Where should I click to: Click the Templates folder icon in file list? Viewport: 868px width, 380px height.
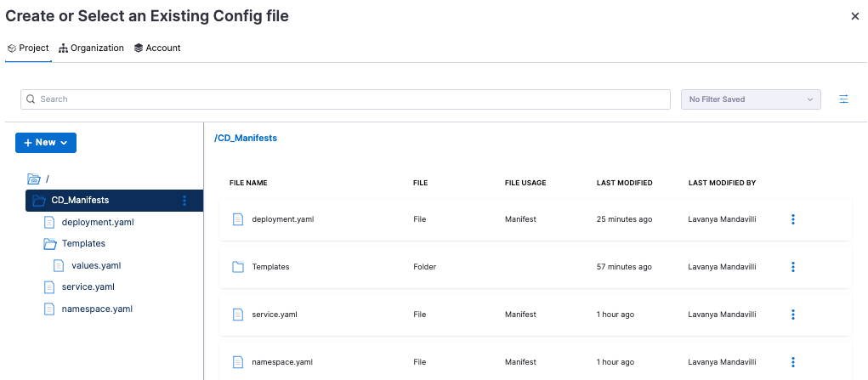[238, 267]
